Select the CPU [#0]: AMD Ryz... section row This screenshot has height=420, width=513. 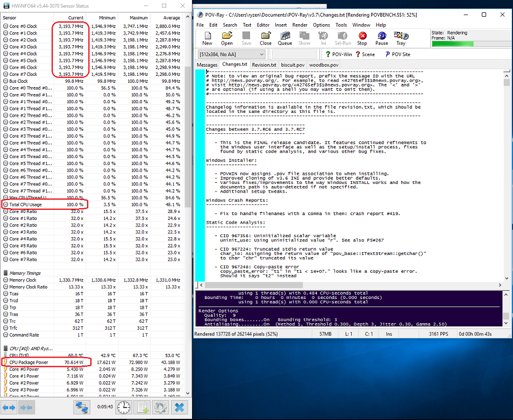point(92,348)
